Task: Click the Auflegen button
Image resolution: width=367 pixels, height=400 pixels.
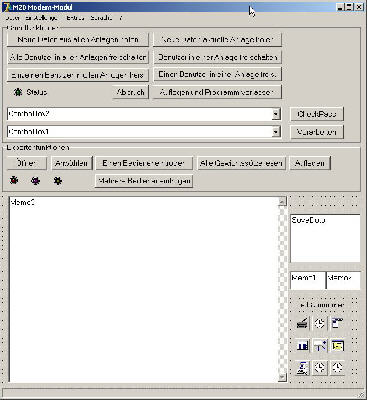Action: point(310,163)
